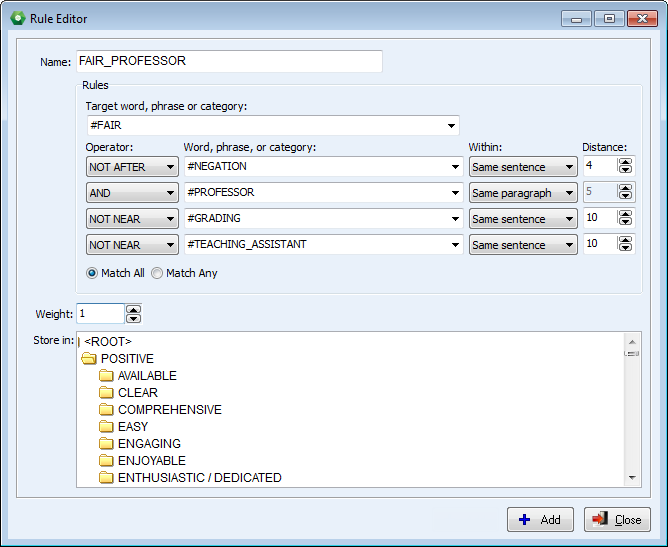
Task: Click the POSITIVE folder icon
Action: click(89, 359)
